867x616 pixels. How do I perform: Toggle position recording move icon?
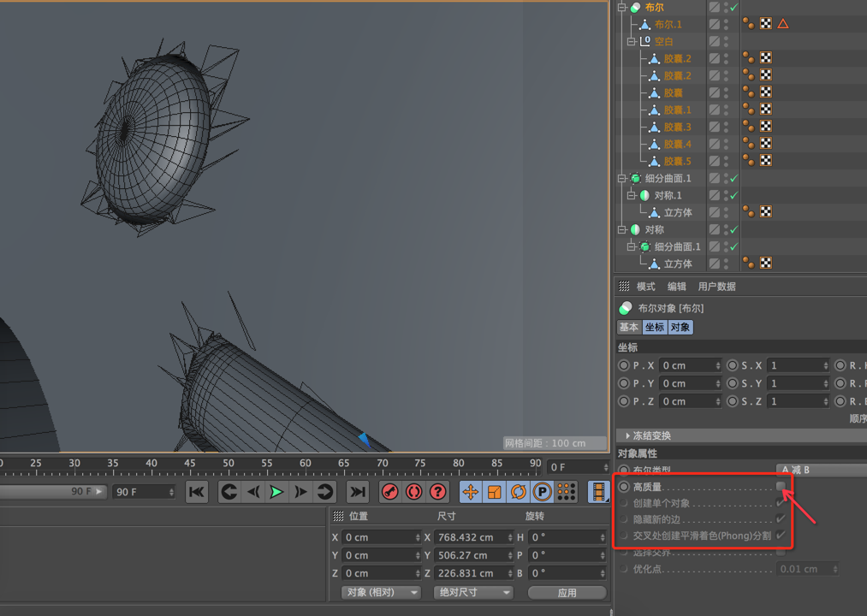coord(471,492)
